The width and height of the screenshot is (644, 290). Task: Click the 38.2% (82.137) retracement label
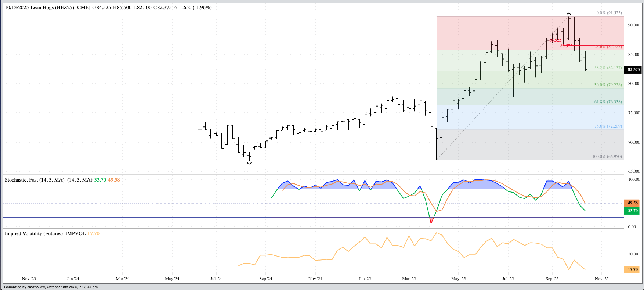(608, 68)
